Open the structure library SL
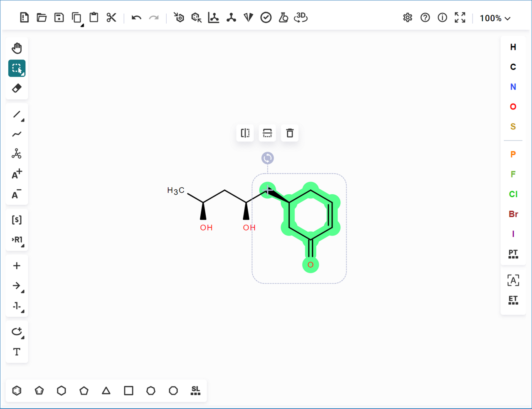This screenshot has width=532, height=409. (x=195, y=391)
